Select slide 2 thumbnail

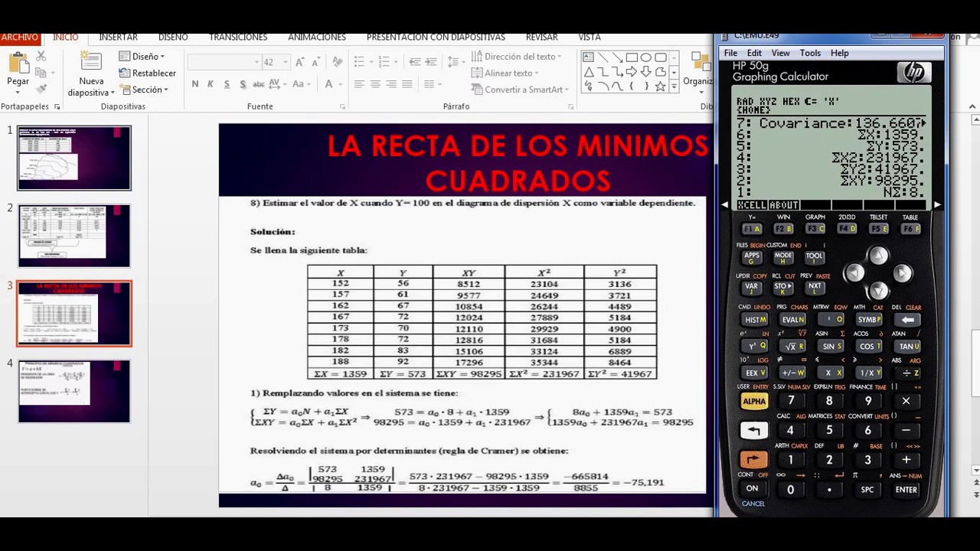coord(74,235)
